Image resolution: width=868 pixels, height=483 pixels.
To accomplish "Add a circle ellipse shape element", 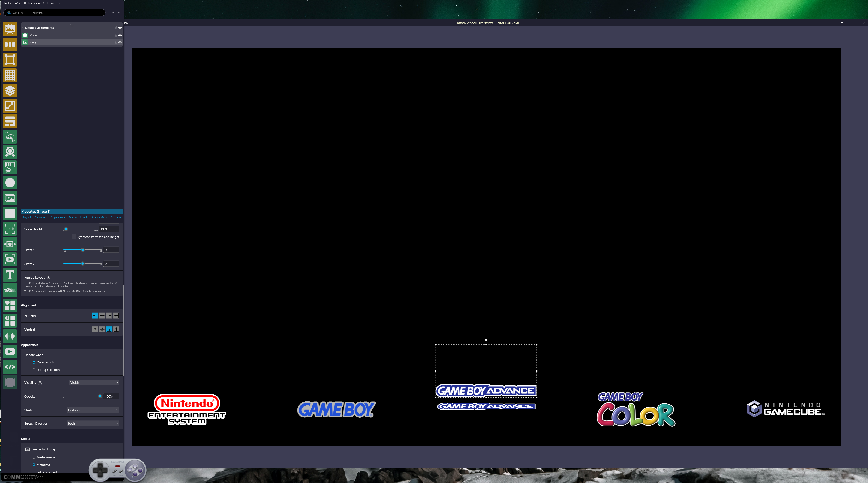I will (10, 183).
